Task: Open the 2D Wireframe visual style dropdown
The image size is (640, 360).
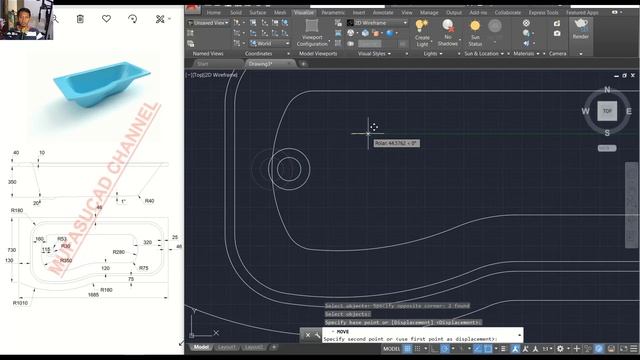Action: tap(377, 23)
